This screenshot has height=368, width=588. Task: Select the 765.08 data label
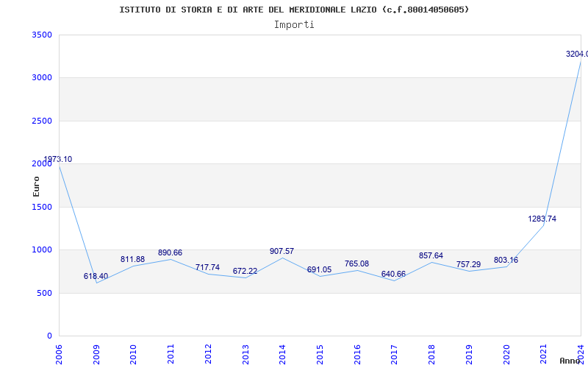tap(356, 264)
